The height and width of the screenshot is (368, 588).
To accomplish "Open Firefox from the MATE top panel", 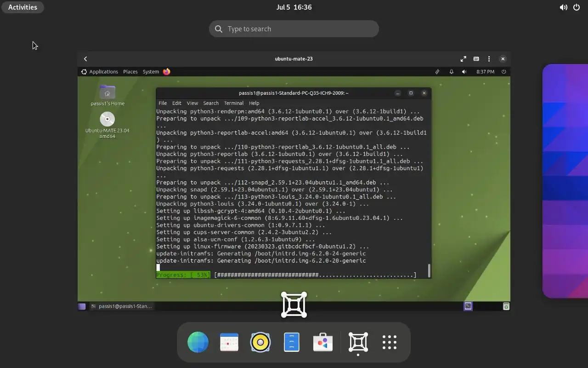I will 167,72.
